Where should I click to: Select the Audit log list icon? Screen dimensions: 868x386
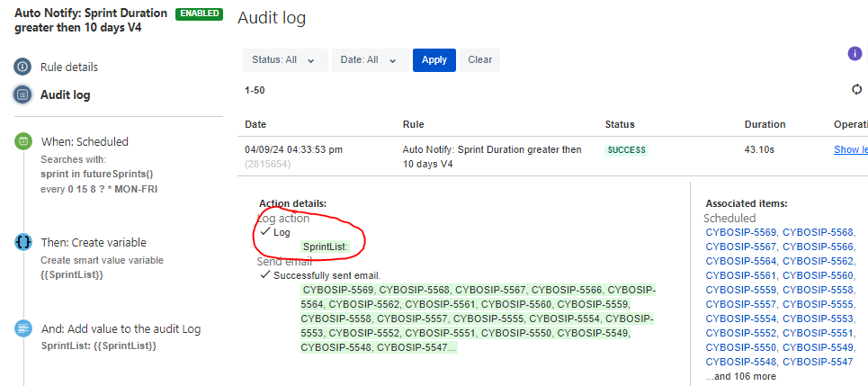(22, 94)
